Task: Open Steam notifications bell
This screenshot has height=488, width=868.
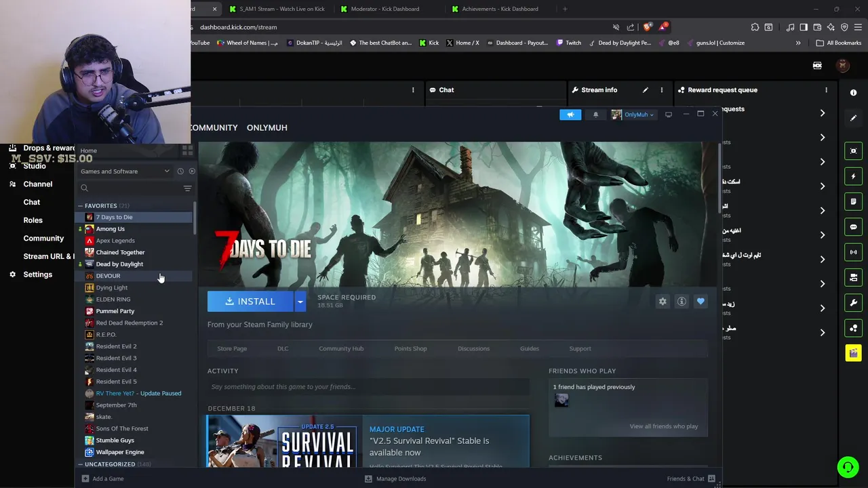Action: [x=595, y=115]
